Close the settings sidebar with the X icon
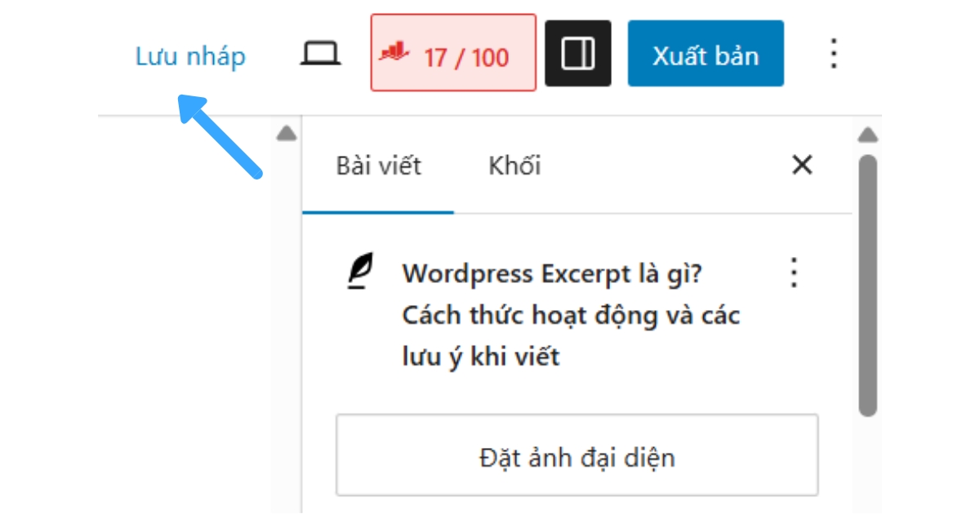980x514 pixels. click(x=802, y=165)
